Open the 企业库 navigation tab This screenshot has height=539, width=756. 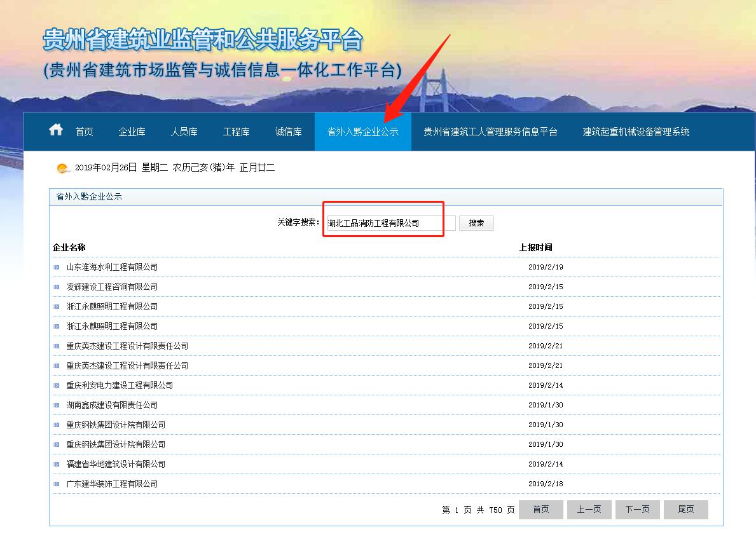click(x=132, y=132)
